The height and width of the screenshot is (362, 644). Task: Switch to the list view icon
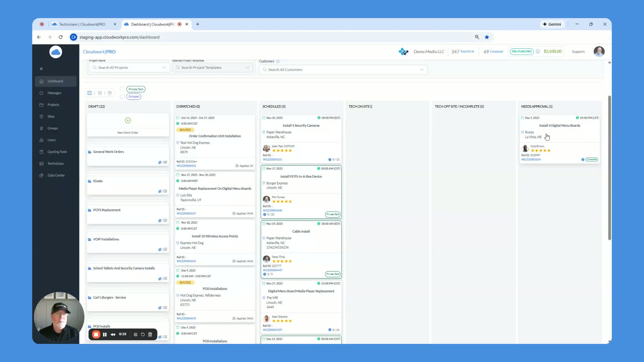point(100,93)
